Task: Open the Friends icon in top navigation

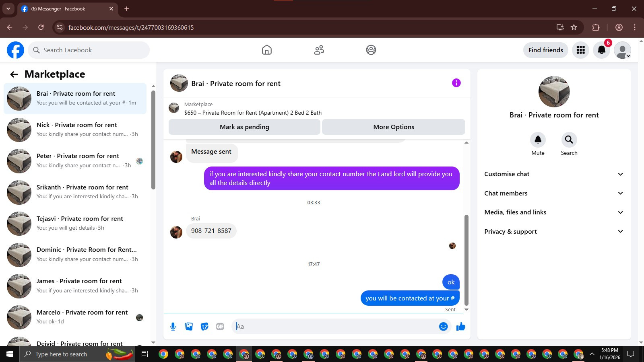Action: pyautogui.click(x=319, y=50)
